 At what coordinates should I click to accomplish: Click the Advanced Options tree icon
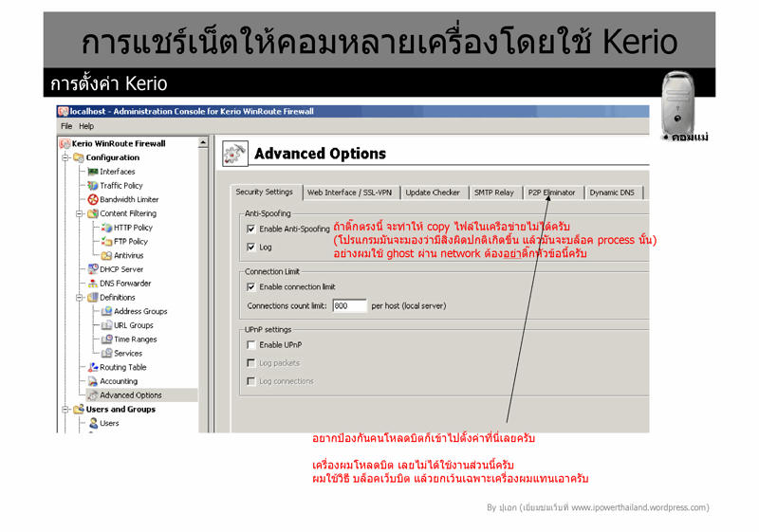[93, 395]
